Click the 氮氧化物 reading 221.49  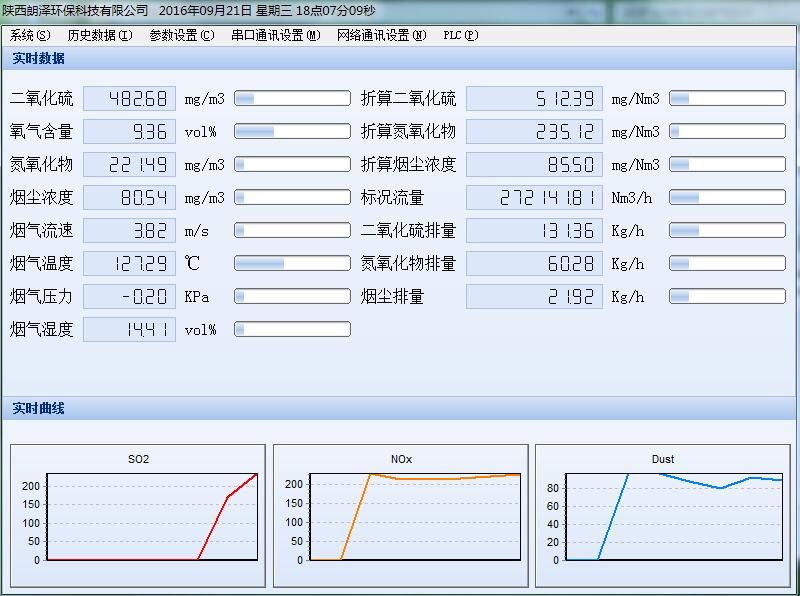coord(130,165)
